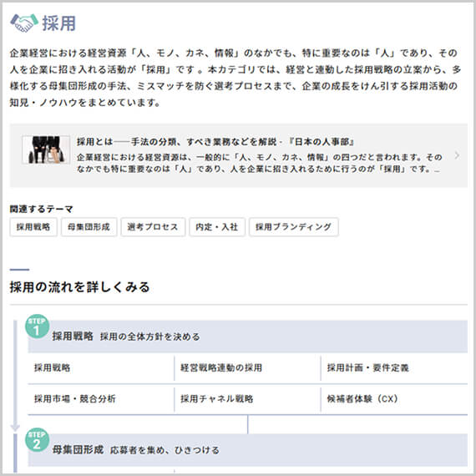The height and width of the screenshot is (476, 476).
Task: Click the chevron arrow on the article card
Action: [x=457, y=155]
